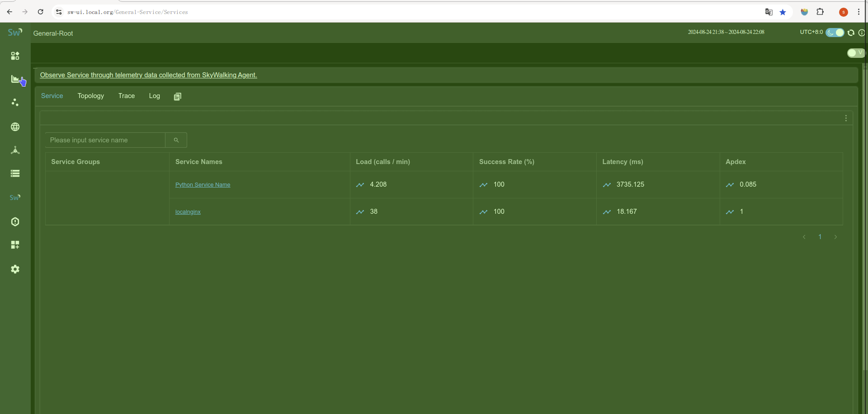Open the General Service chart icon in sidebar
Viewport: 868px width, 414px height.
pos(15,79)
